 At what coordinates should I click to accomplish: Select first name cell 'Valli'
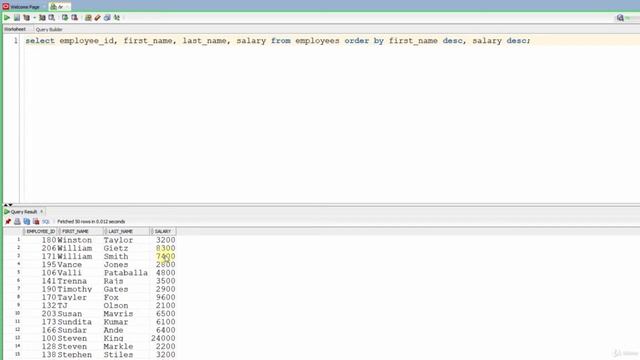tap(70, 273)
